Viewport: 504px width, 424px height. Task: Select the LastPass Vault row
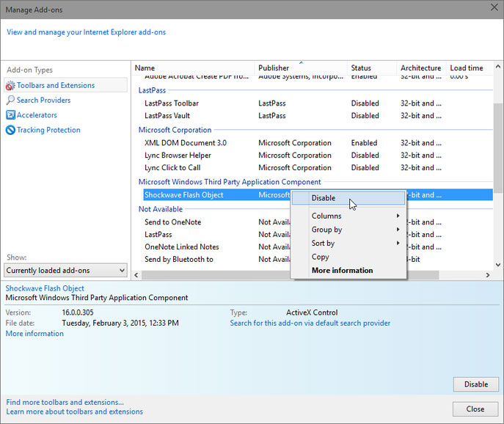[318, 116]
